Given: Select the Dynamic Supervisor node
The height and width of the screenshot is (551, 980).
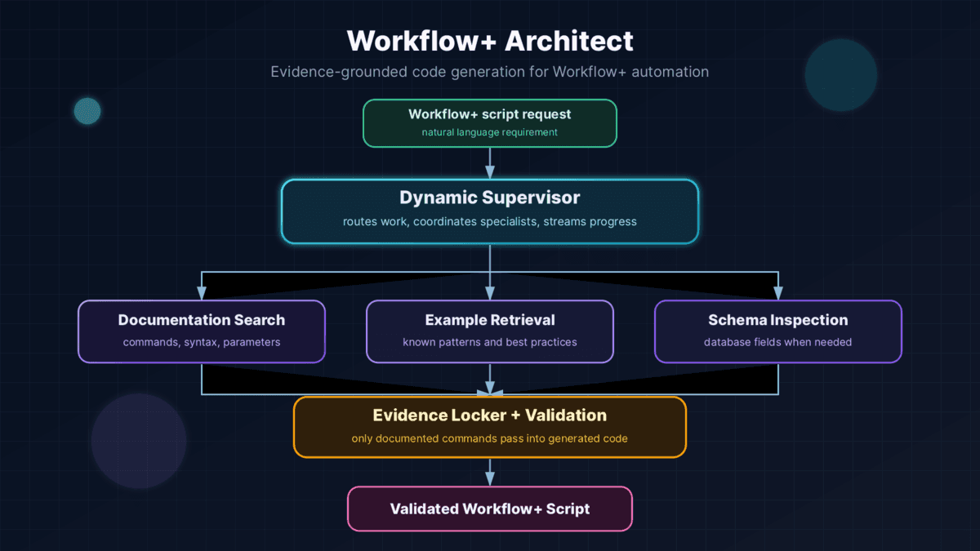Looking at the screenshot, I should (490, 211).
